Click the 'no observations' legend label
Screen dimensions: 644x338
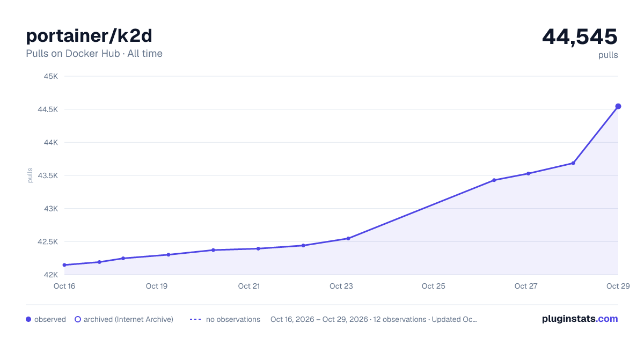click(x=233, y=319)
